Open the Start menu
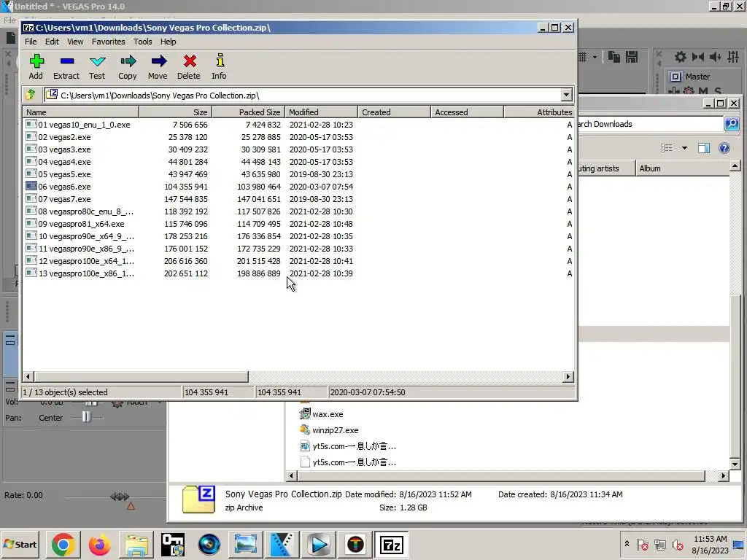Image resolution: width=747 pixels, height=560 pixels. pyautogui.click(x=20, y=544)
